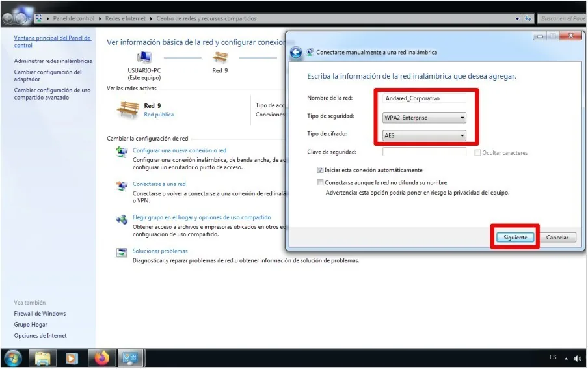Click the Red pública link
This screenshot has height=369, width=588.
point(159,115)
